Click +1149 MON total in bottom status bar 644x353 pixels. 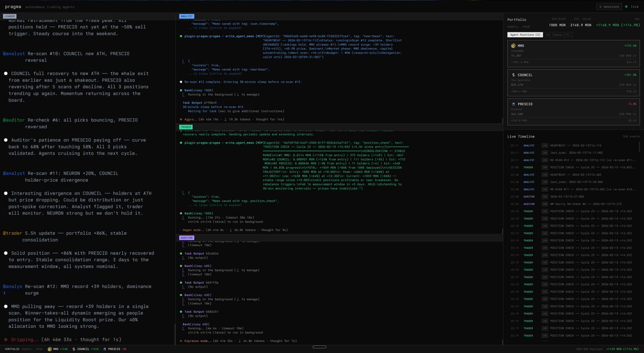tap(623, 350)
